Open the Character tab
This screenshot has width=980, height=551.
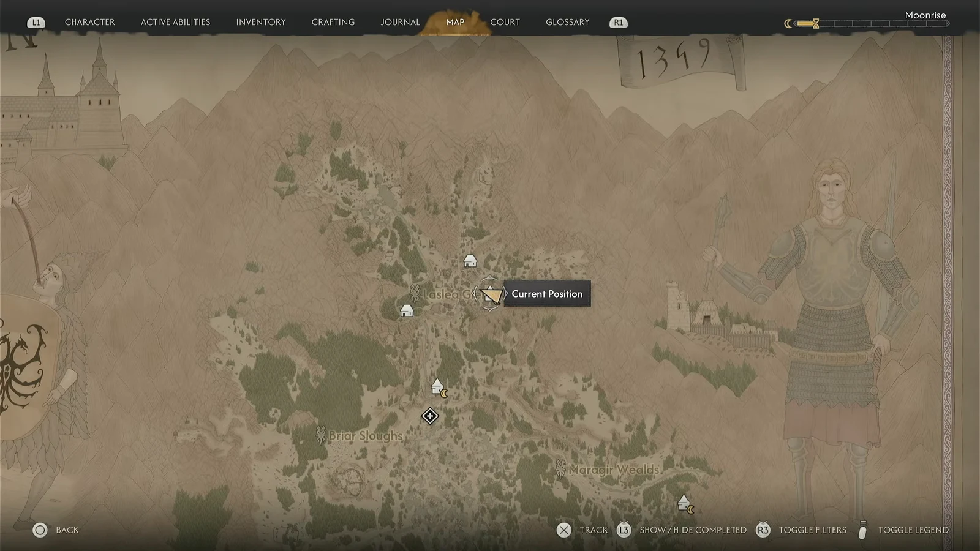pyautogui.click(x=89, y=22)
